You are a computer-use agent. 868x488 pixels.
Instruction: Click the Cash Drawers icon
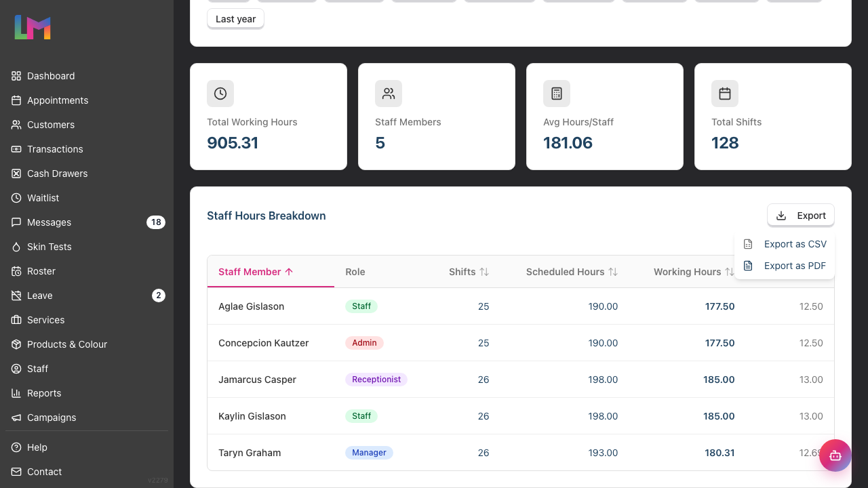coord(16,174)
